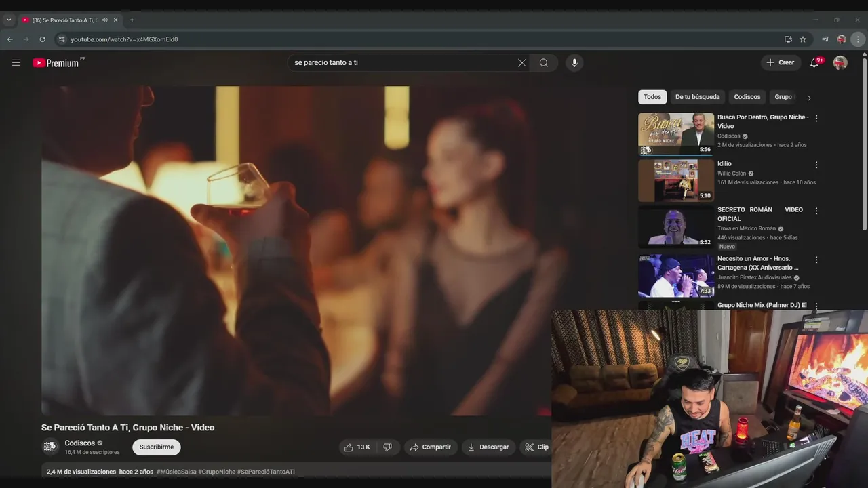Image resolution: width=868 pixels, height=488 pixels.
Task: Open the #GrupoNiche hashtag
Action: (217, 472)
